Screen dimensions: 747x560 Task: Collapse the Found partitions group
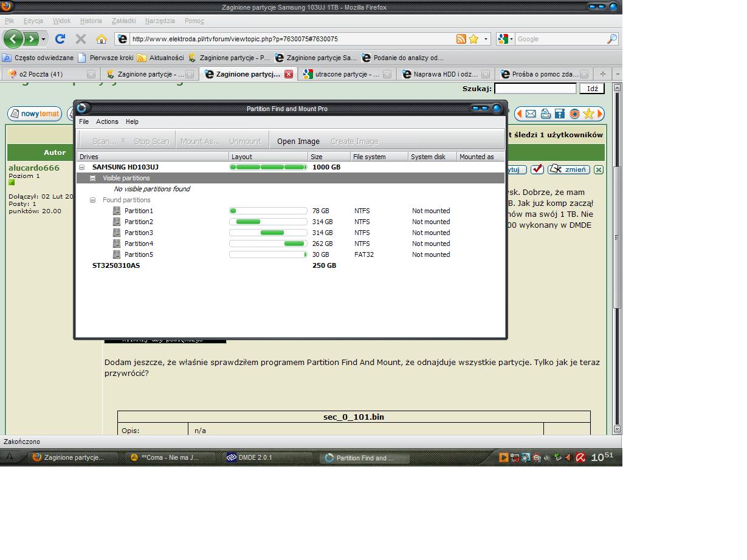tap(92, 200)
